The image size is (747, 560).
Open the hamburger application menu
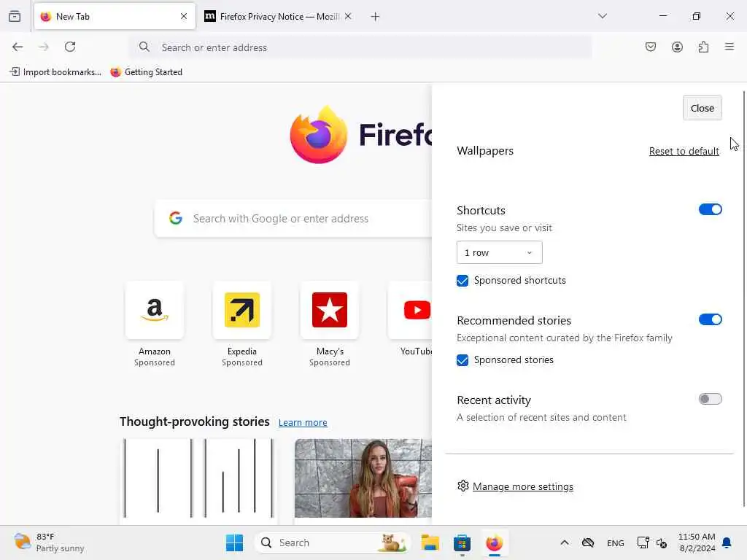729,47
